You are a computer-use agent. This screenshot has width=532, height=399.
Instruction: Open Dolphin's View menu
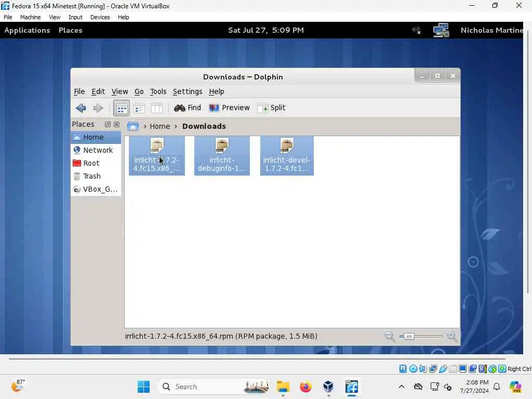point(120,91)
